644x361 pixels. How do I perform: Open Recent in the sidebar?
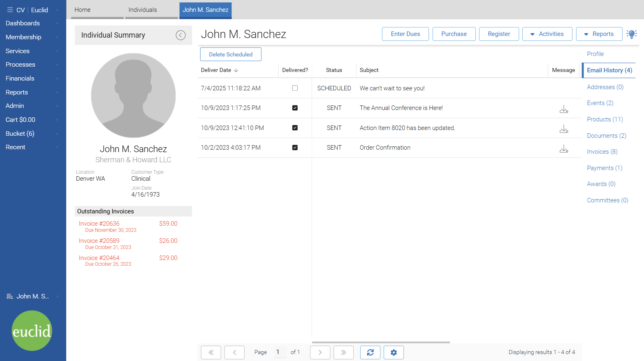32,147
